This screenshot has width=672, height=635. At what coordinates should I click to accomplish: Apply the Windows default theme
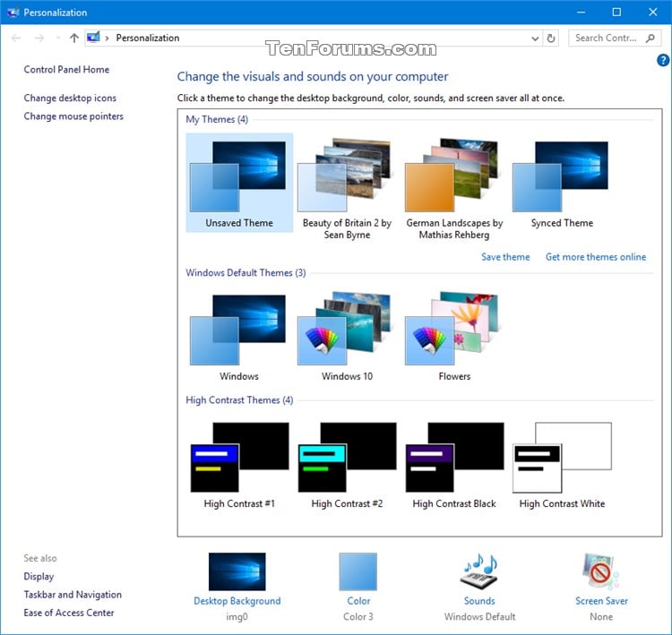(x=239, y=337)
